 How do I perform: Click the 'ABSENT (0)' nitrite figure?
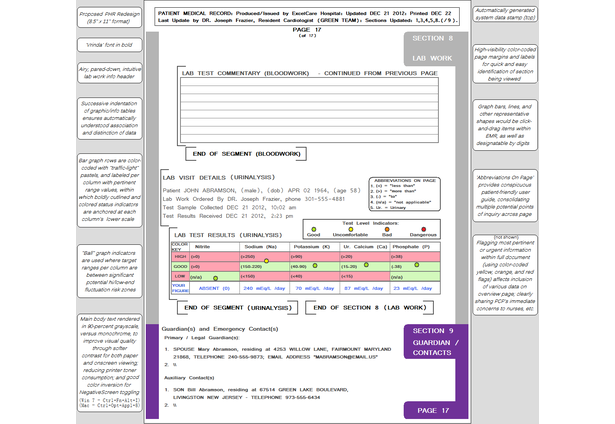tap(214, 288)
